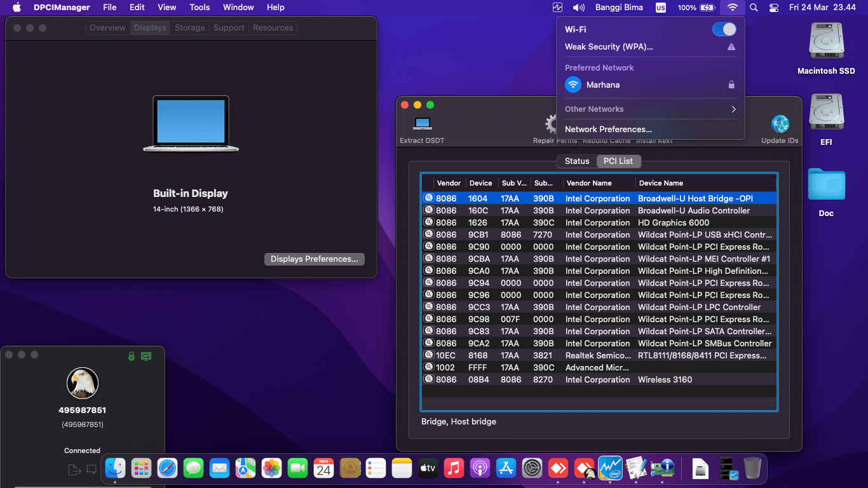This screenshot has width=868, height=488.
Task: Open Intel Power Gadget from the Dock
Action: coord(610,468)
